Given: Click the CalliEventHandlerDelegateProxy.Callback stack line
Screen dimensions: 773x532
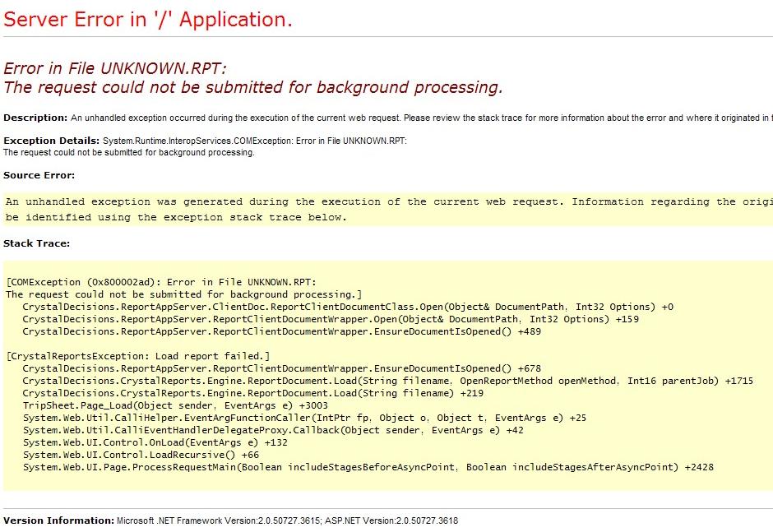Looking at the screenshot, I should click(273, 430).
